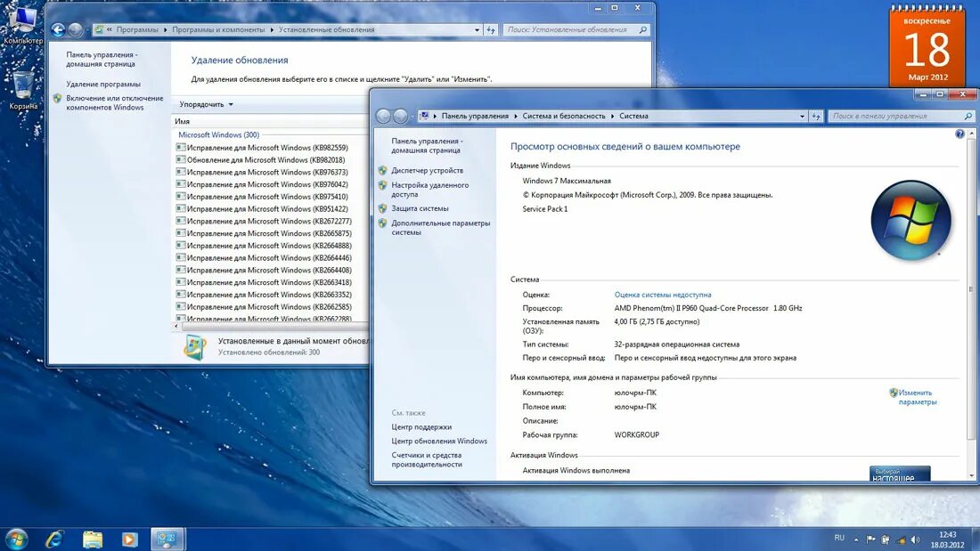
Task: Go forward in System window
Action: coord(401,116)
